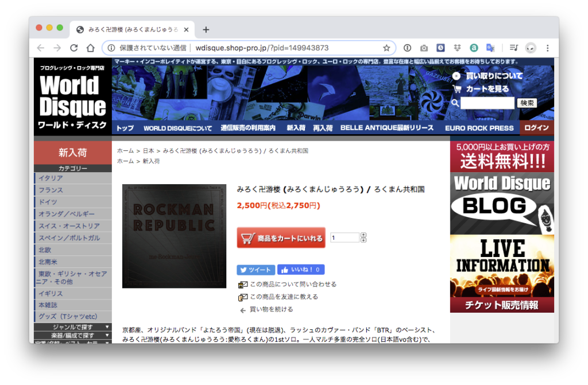
Task: Open the browser home page
Action: click(90, 48)
